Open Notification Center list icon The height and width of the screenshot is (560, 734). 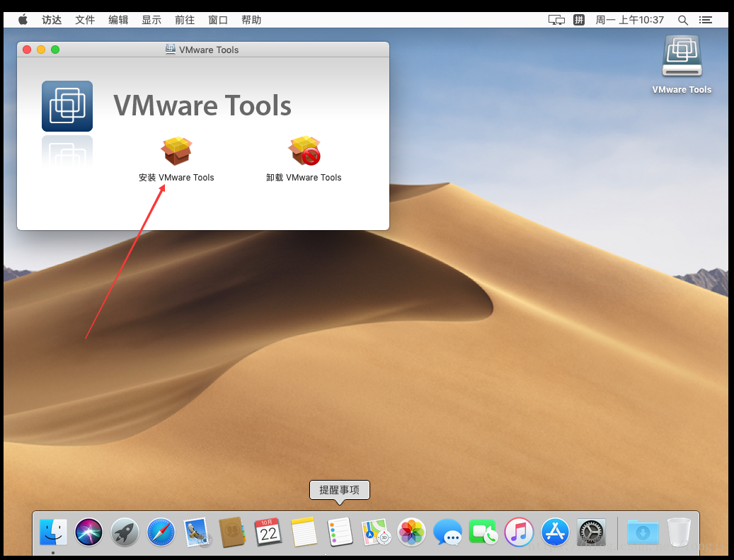click(706, 20)
